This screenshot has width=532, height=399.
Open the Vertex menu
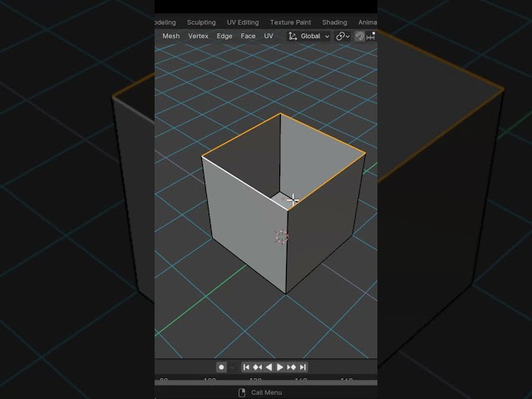pos(198,36)
